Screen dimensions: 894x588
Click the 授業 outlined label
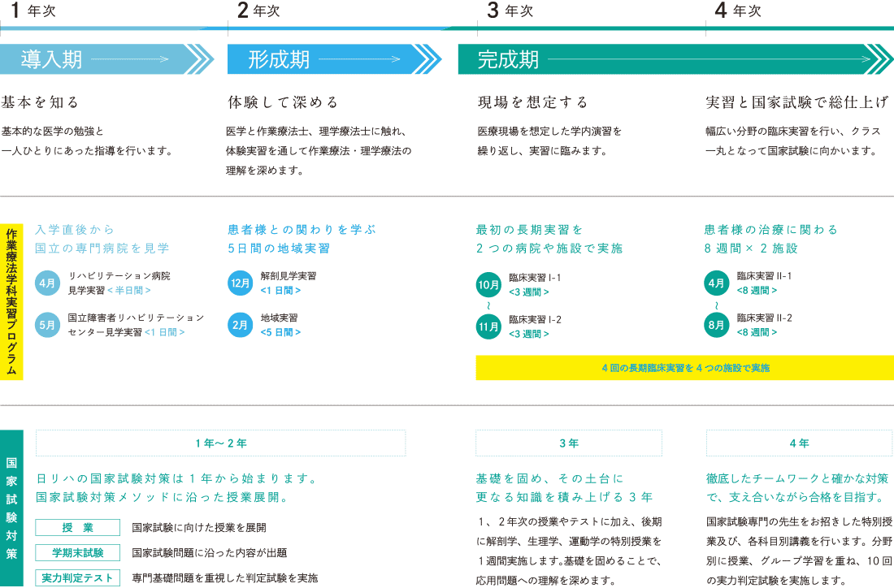pyautogui.click(x=78, y=528)
